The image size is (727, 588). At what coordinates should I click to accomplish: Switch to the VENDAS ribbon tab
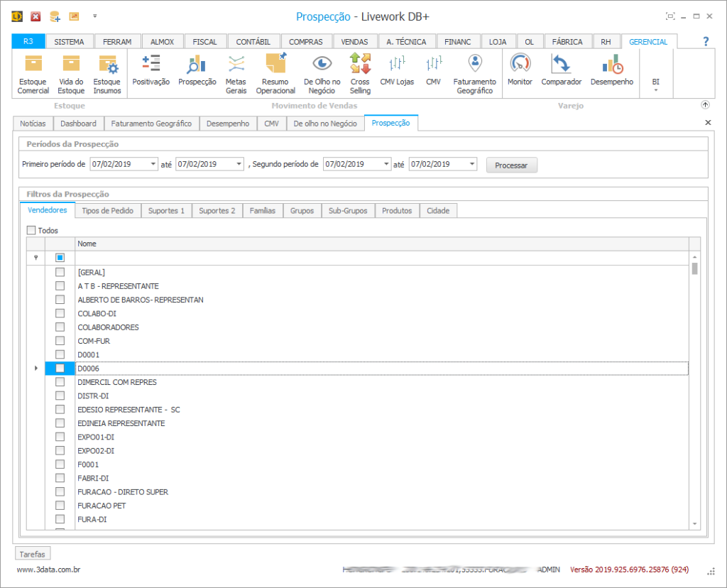tap(354, 42)
